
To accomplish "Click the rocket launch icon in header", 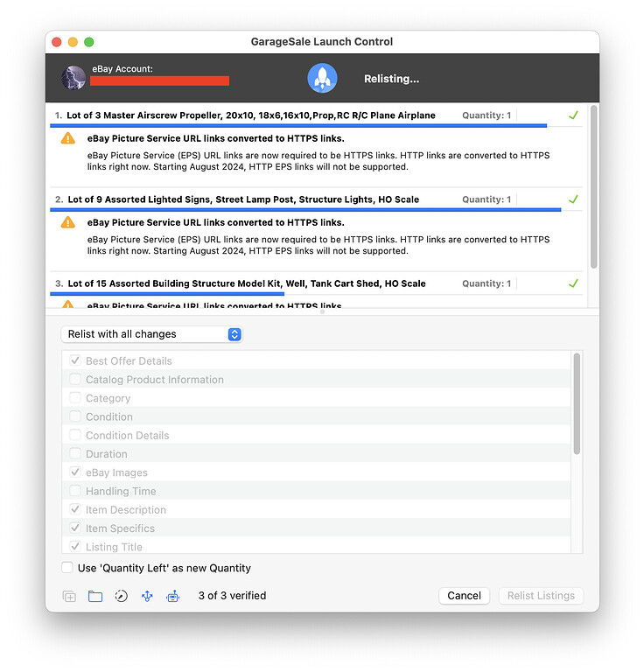I will point(322,78).
